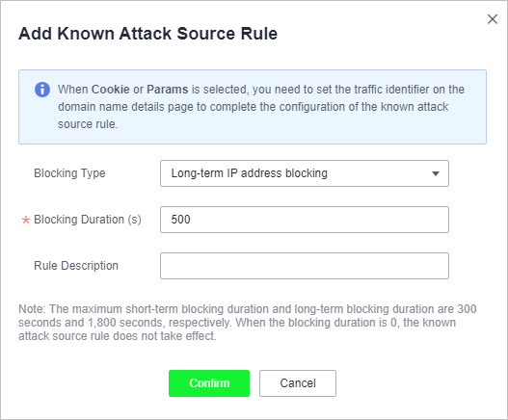Select the Blocking Type label

pos(69,173)
